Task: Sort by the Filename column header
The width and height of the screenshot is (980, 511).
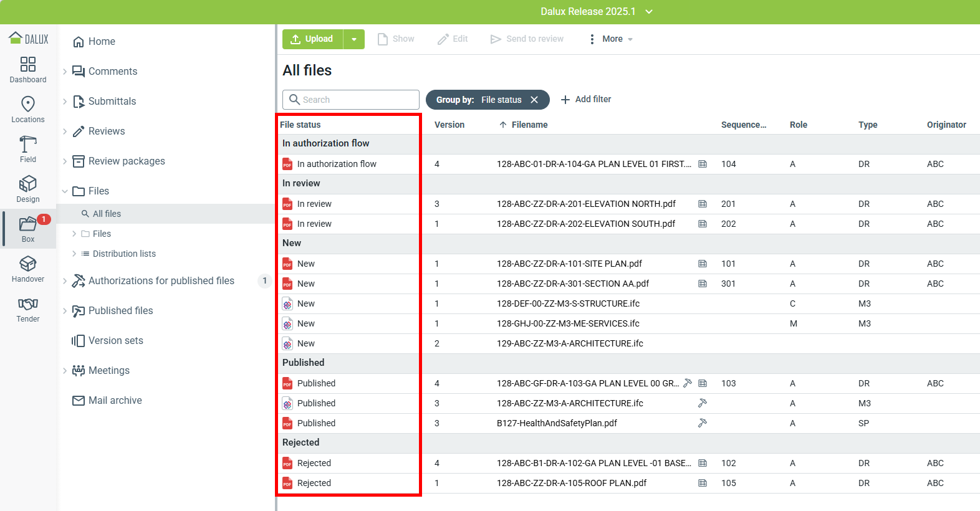Action: 529,125
